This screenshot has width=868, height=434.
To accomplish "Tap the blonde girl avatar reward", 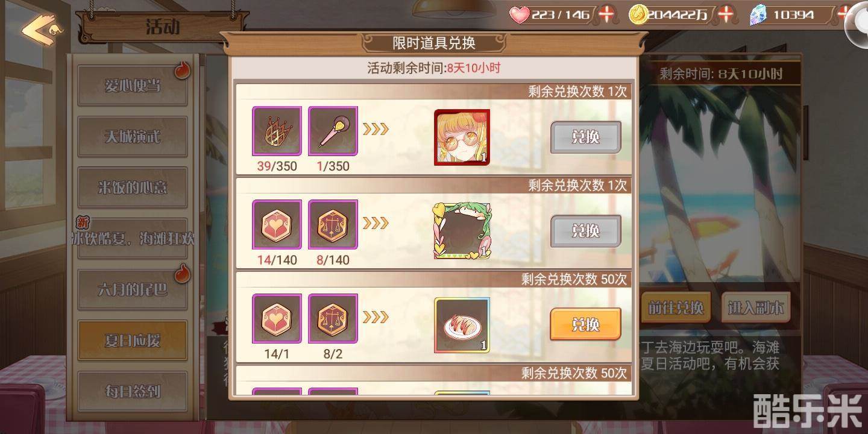I will pyautogui.click(x=462, y=137).
